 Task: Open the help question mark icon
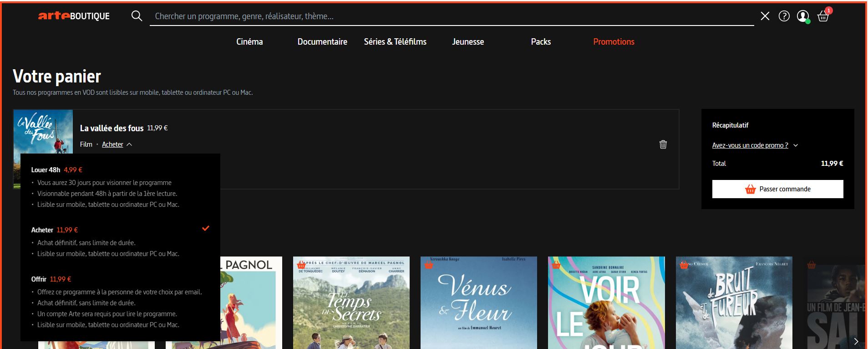pos(784,16)
